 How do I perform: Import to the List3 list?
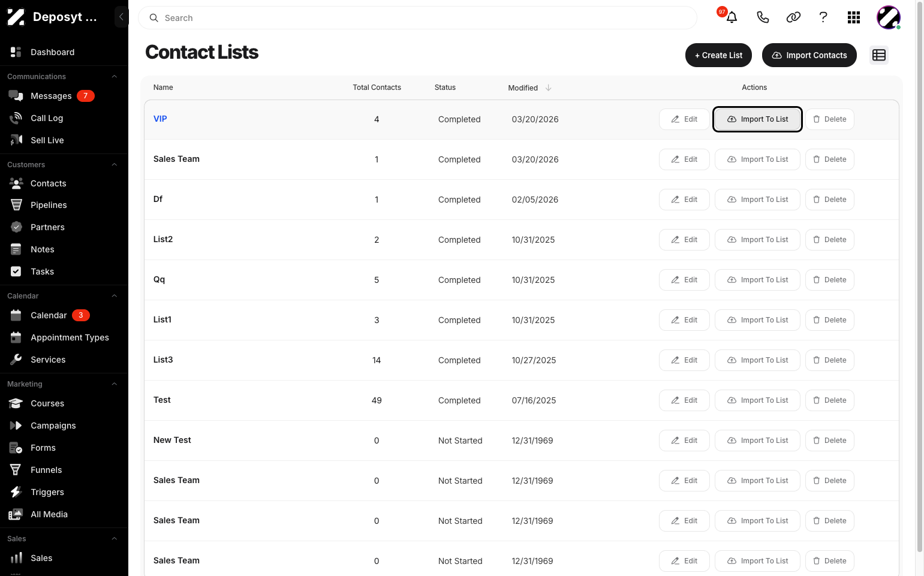point(757,360)
